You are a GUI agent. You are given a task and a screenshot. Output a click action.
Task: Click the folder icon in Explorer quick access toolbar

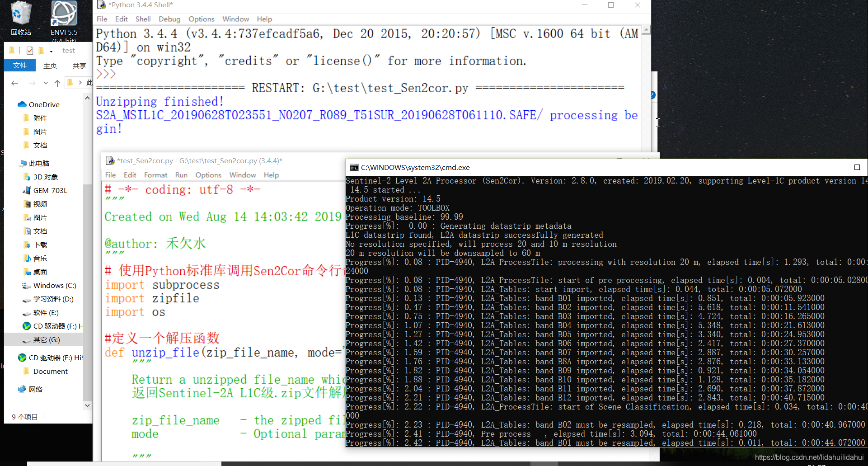click(x=41, y=51)
